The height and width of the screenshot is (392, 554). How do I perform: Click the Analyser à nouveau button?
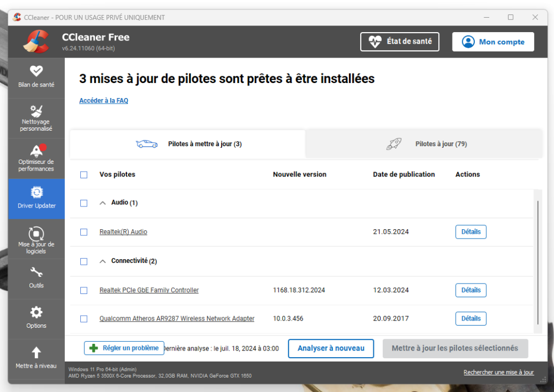tap(331, 348)
